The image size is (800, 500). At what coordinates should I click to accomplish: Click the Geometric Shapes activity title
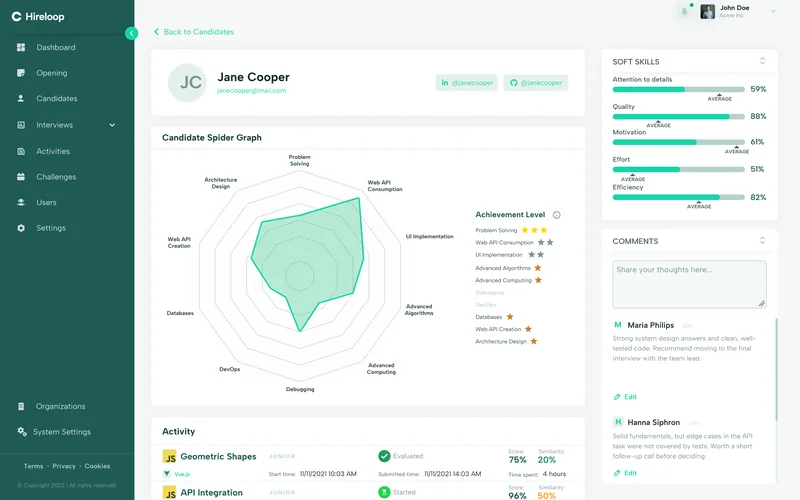pyautogui.click(x=218, y=457)
